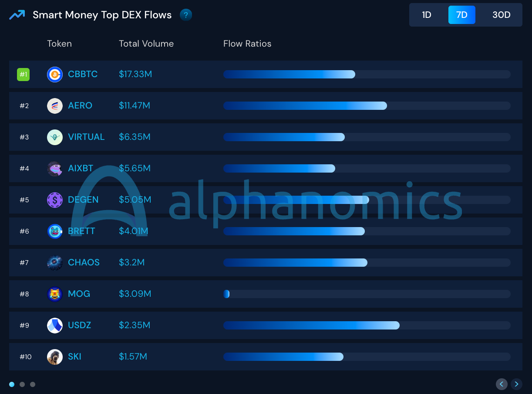Screen dimensions: 532x394
Task: Select the second pagination dot
Action: click(22, 384)
